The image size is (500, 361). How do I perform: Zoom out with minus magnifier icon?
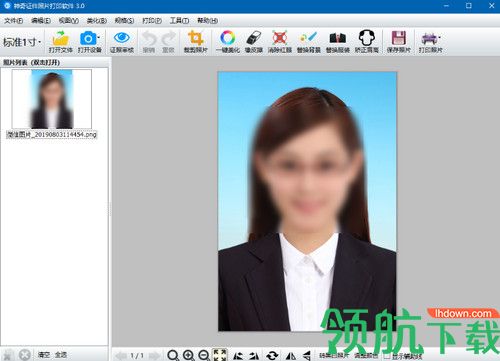point(204,356)
